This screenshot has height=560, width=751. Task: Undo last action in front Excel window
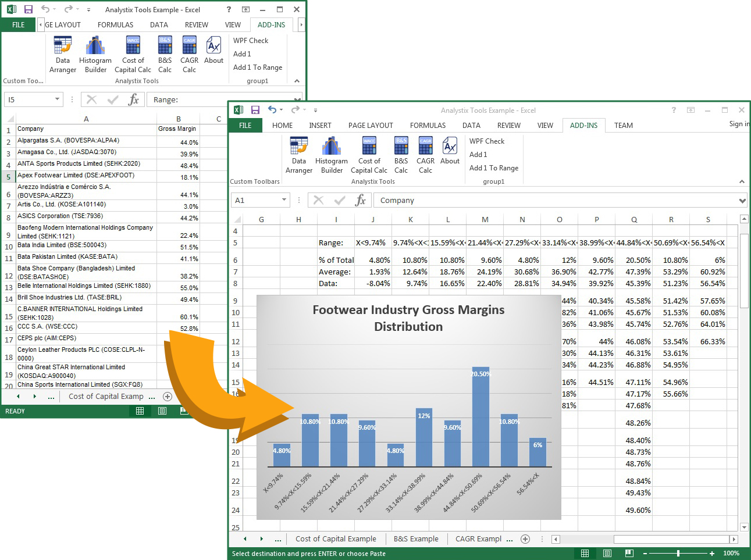tap(272, 110)
